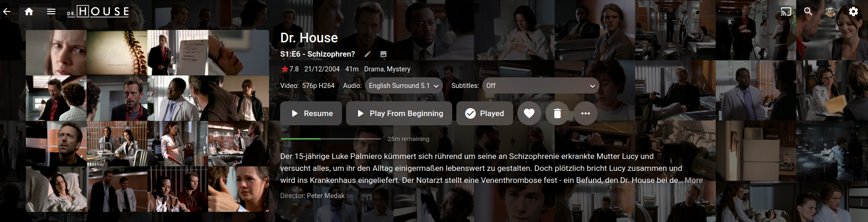868x222 pixels.
Task: Open the home page icon
Action: point(29,12)
